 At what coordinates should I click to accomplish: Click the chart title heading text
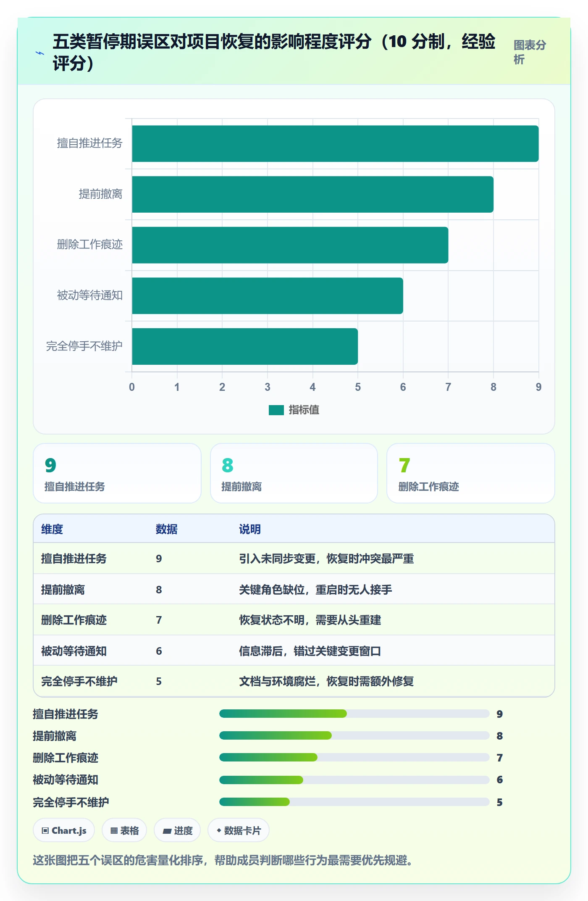click(x=274, y=52)
